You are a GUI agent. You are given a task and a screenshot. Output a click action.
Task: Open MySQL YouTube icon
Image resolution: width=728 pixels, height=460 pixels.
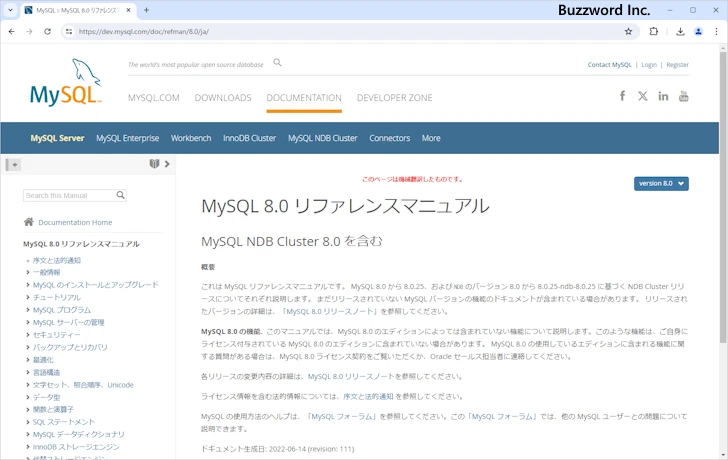(x=683, y=96)
